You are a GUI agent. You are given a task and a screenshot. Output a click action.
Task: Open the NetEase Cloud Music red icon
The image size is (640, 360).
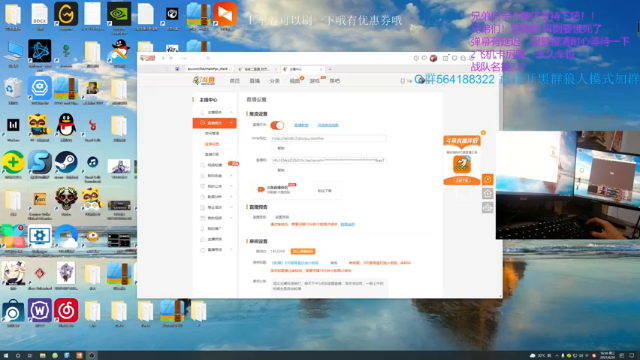point(66,310)
